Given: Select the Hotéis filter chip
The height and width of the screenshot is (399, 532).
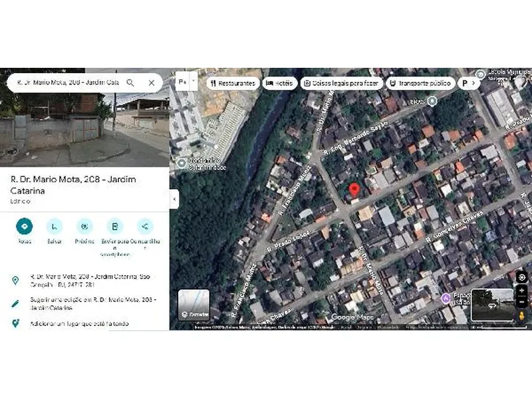Looking at the screenshot, I should [280, 83].
